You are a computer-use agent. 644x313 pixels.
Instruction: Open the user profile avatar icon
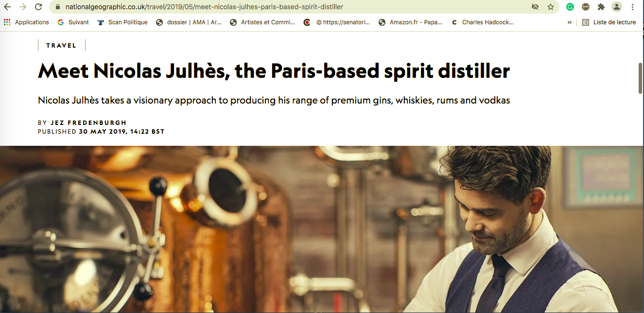point(617,7)
